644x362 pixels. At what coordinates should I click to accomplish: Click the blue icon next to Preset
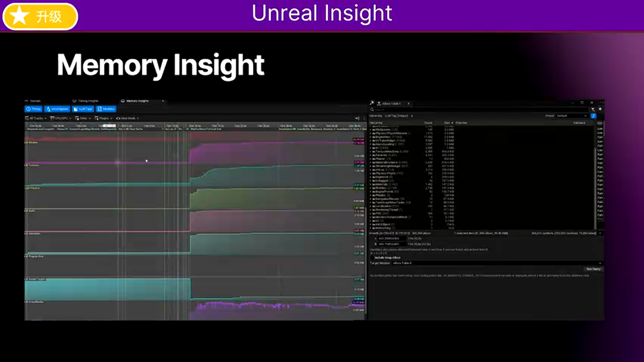(x=593, y=116)
